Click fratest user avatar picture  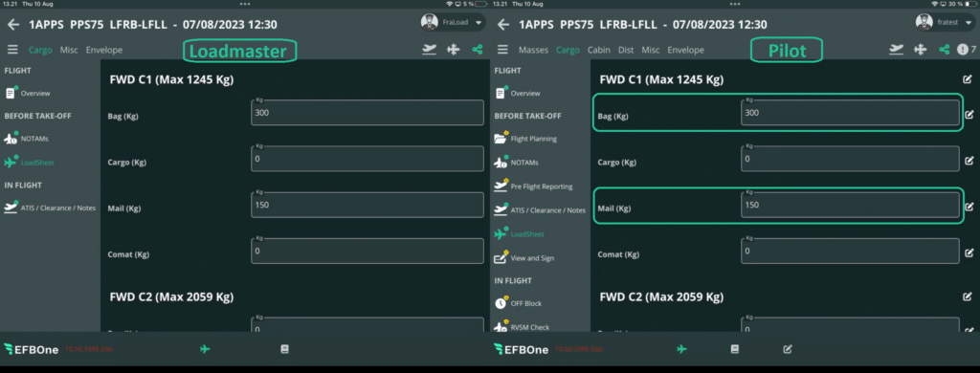(924, 23)
